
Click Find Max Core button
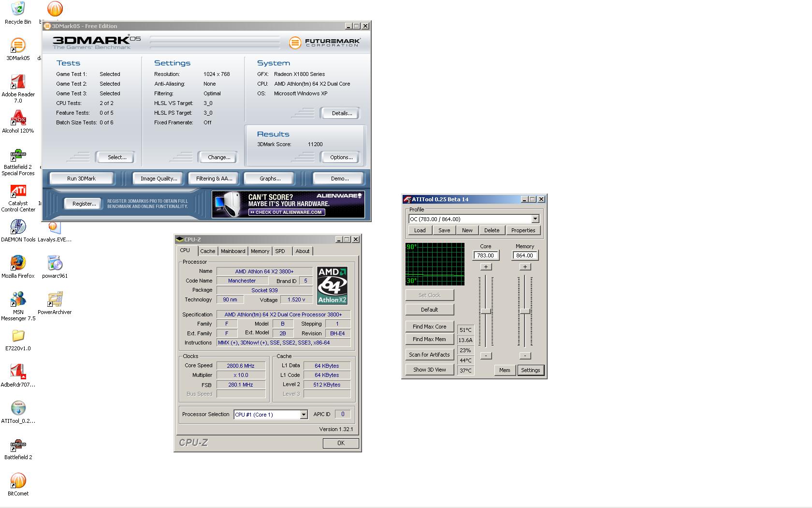(429, 327)
